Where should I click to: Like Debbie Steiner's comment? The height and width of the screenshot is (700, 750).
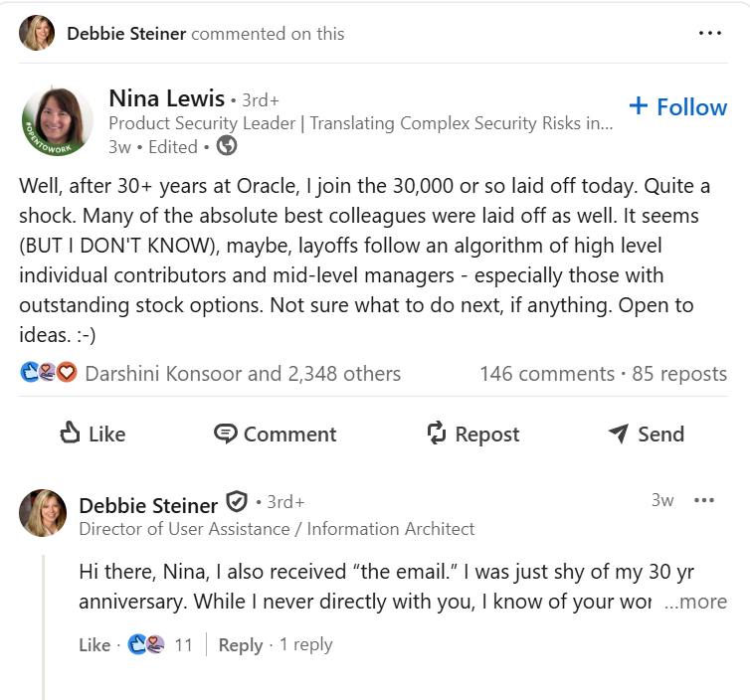click(94, 644)
